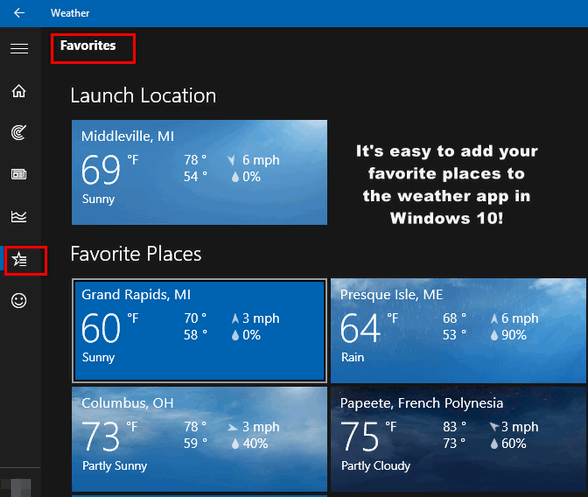This screenshot has width=588, height=497.
Task: Open the Papeete, French Polynesia tile
Action: click(458, 439)
